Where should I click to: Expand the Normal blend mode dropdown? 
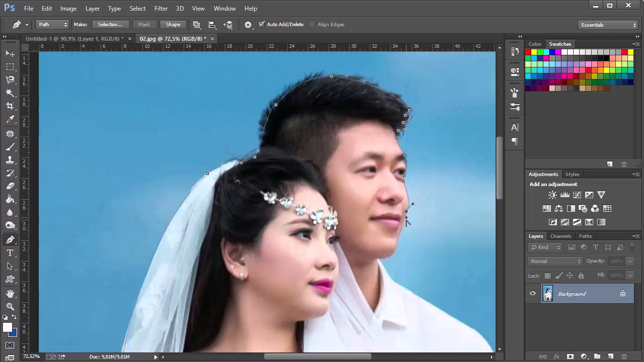pyautogui.click(x=555, y=261)
